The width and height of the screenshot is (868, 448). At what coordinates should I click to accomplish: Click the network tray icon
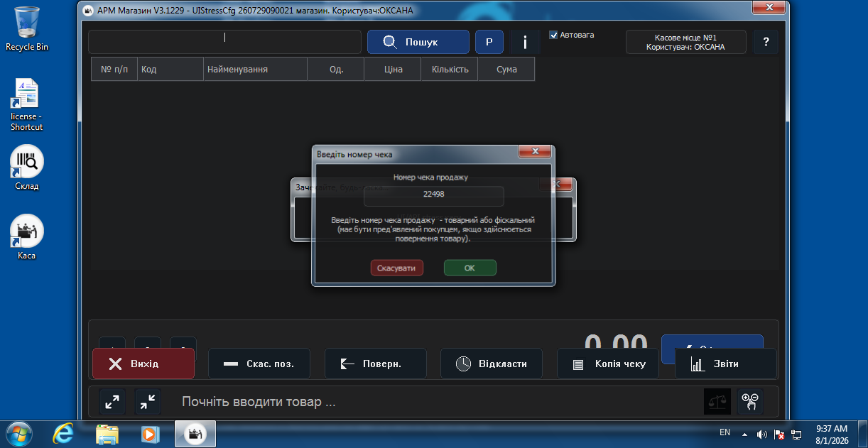click(796, 434)
